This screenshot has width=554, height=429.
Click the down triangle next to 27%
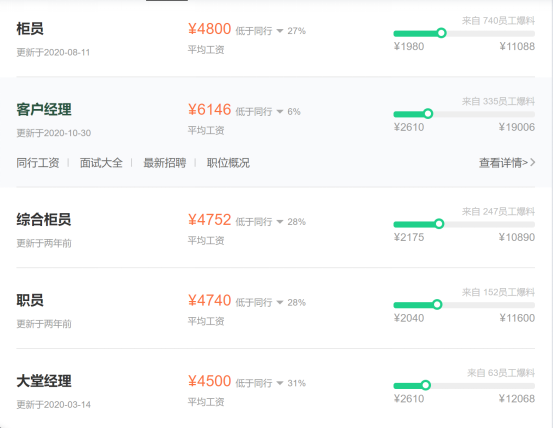coord(280,31)
